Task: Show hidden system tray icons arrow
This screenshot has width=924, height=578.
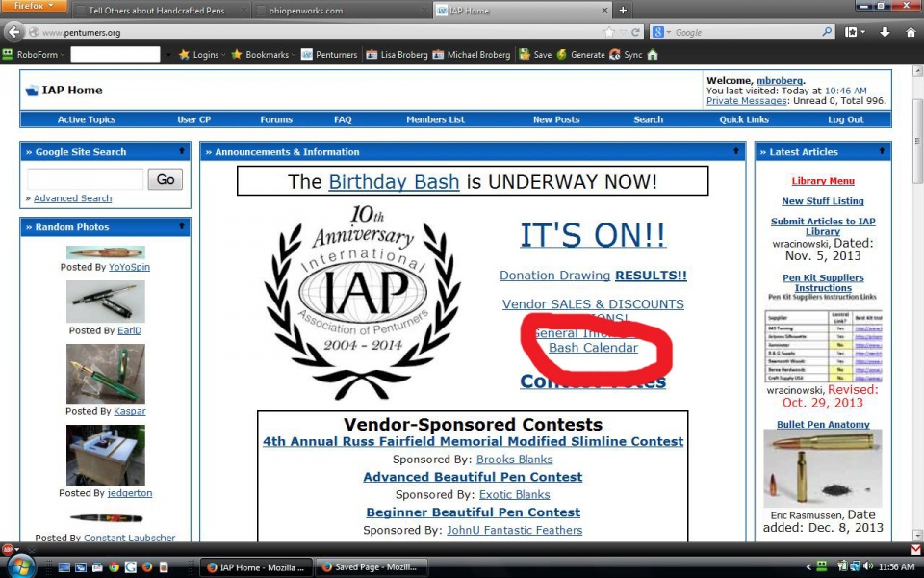Action: [x=809, y=567]
